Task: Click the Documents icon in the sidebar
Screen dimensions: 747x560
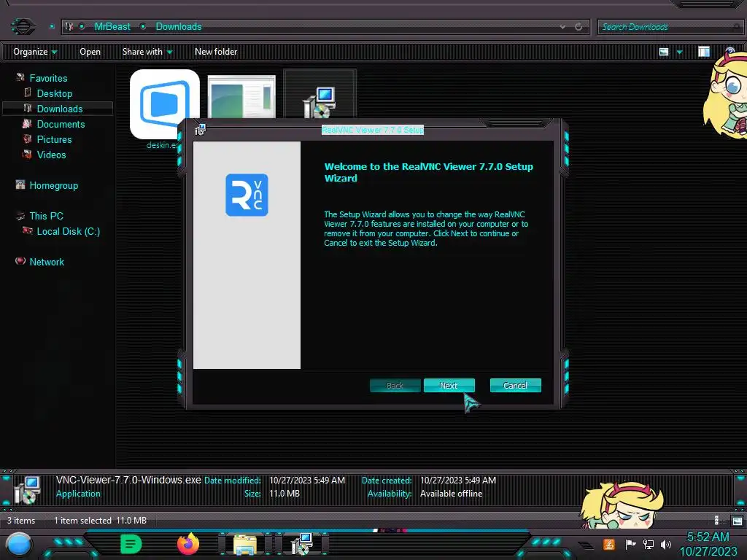Action: [x=27, y=124]
